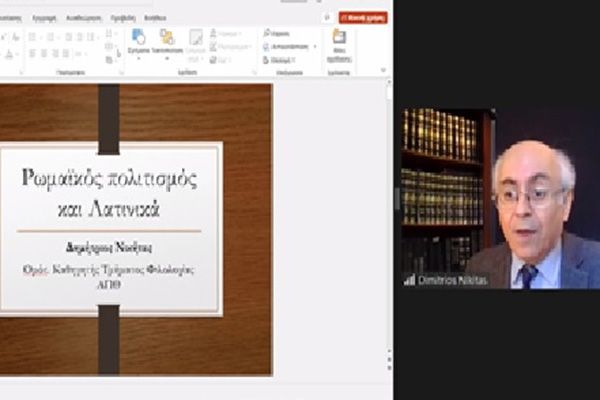Image resolution: width=600 pixels, height=400 pixels.
Task: Click the red Κοινή χρήση (Share) button
Action: click(x=363, y=17)
